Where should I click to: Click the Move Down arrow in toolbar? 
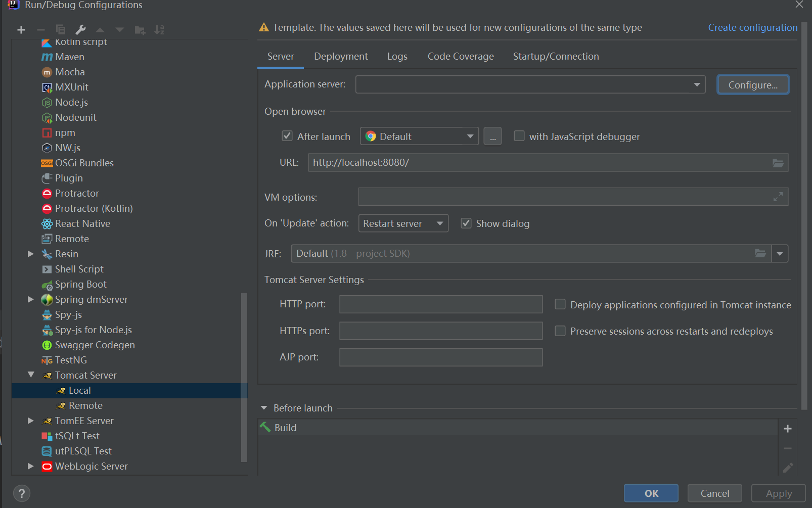pyautogui.click(x=120, y=30)
